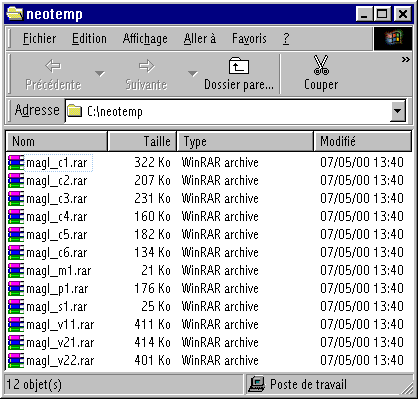This screenshot has height=399, width=418.
Task: Select file name magl_p1.rar
Action: click(x=57, y=289)
